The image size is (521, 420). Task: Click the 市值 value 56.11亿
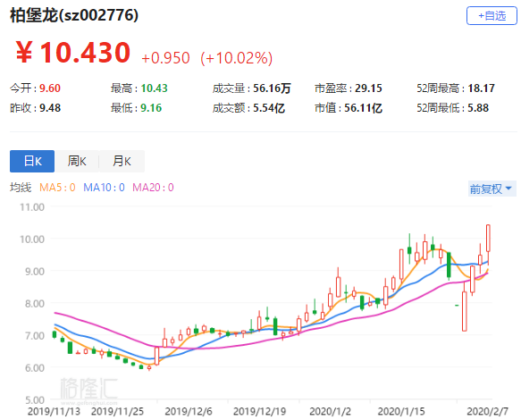coord(363,108)
